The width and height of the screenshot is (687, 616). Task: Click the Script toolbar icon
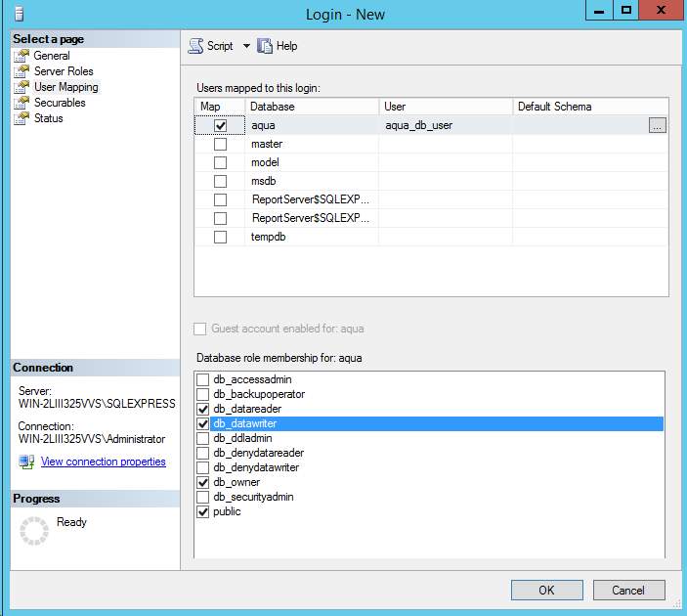195,46
